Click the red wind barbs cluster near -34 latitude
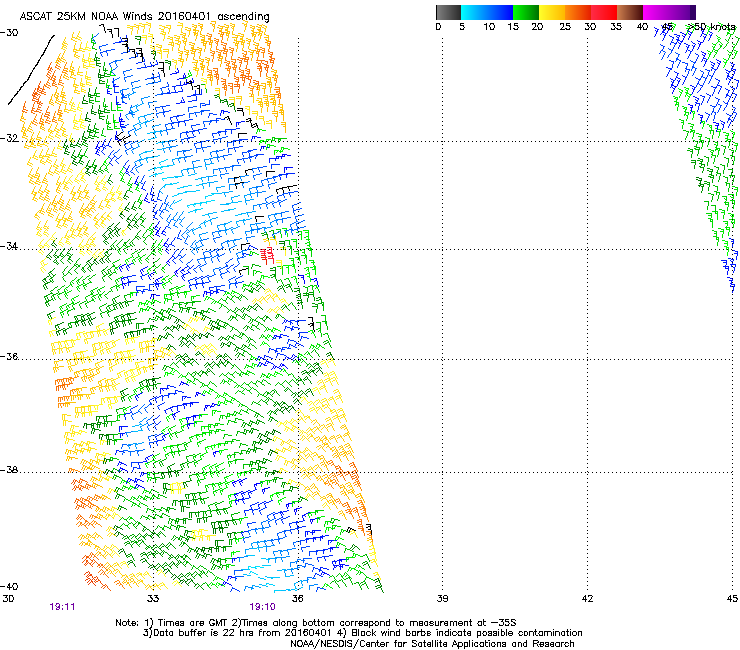 pos(267,255)
